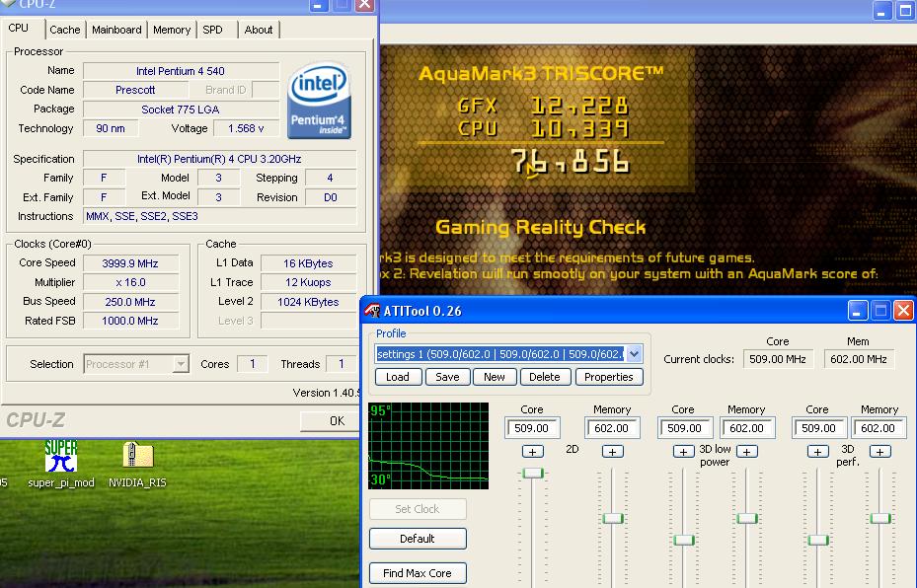
Task: Click the 3D perf Core input field
Action: pos(818,428)
